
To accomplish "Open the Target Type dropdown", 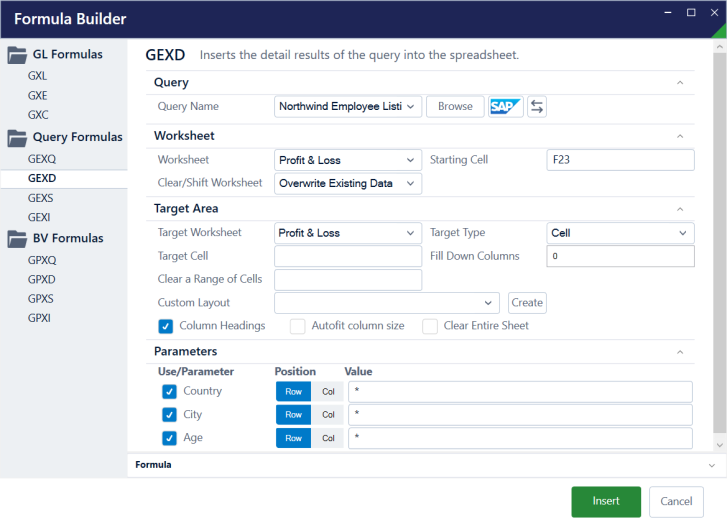I will (620, 233).
